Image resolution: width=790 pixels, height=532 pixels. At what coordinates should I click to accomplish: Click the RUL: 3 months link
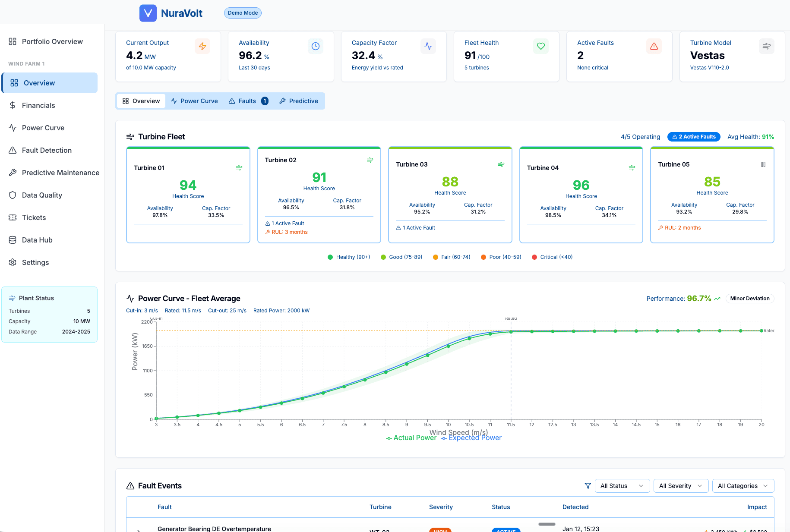[x=287, y=232]
